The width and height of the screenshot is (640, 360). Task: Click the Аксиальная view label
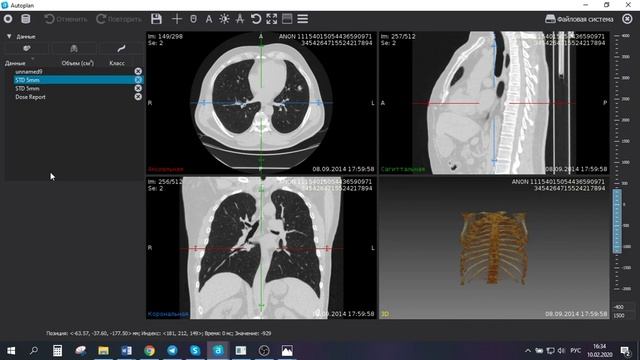166,169
